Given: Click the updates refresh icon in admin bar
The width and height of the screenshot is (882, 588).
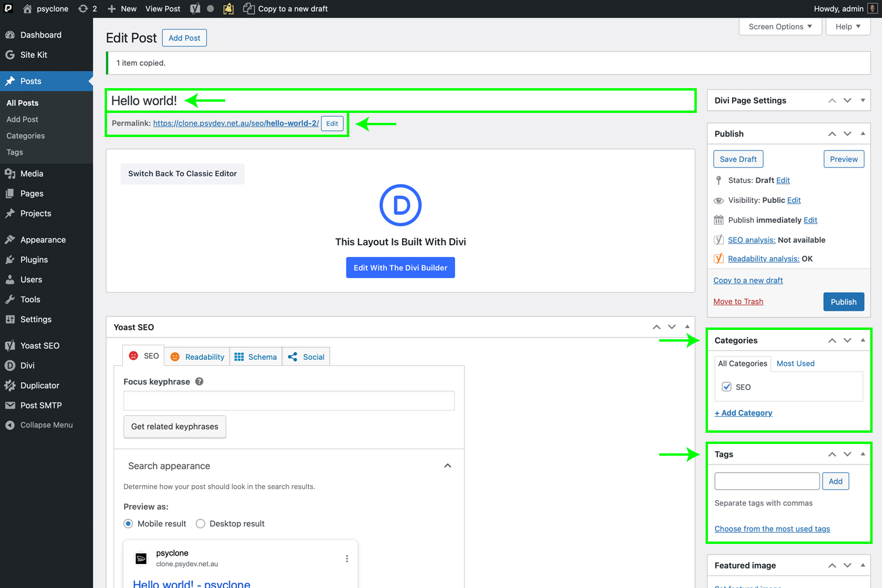Looking at the screenshot, I should [83, 9].
